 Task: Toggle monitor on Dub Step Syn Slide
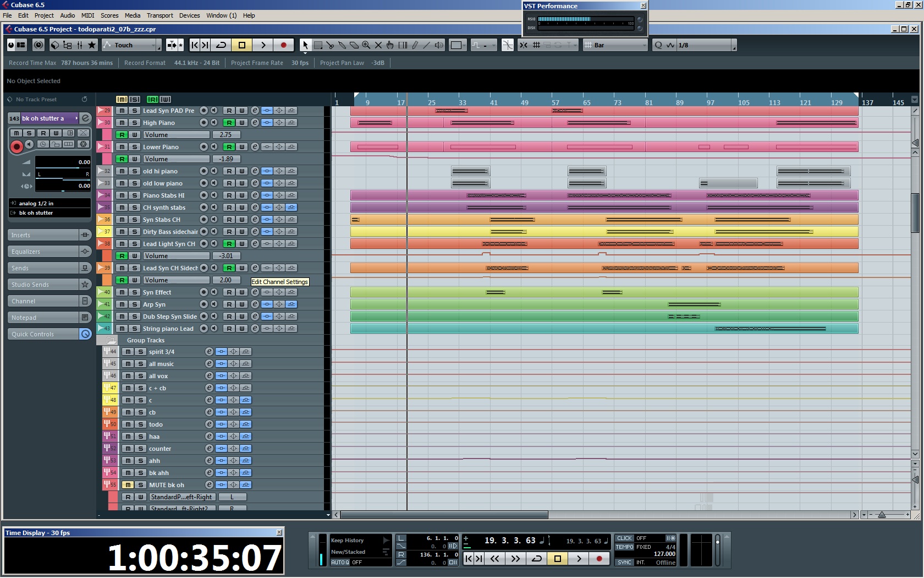click(x=214, y=317)
